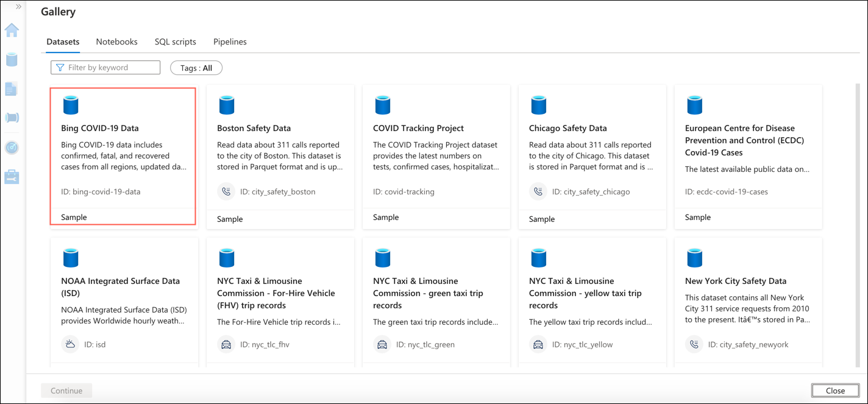Open the Home hub icon
The width and height of the screenshot is (868, 404).
(x=12, y=30)
